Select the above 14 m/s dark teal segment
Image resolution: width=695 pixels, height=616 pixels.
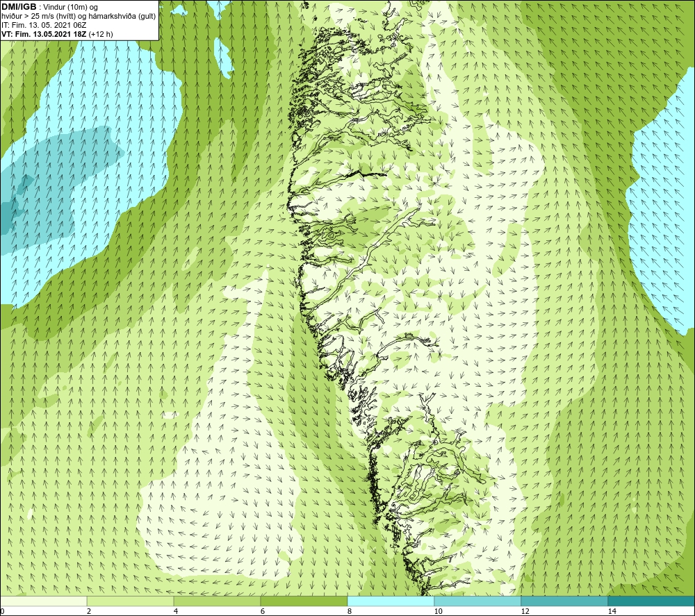(x=652, y=601)
